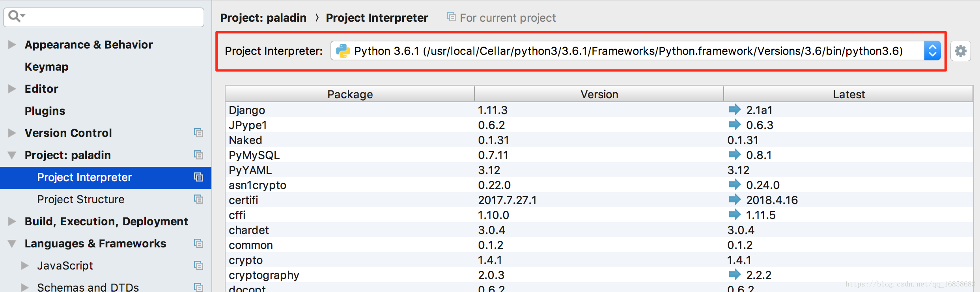
Task: Select Project Interpreter in the sidebar
Action: click(x=106, y=178)
